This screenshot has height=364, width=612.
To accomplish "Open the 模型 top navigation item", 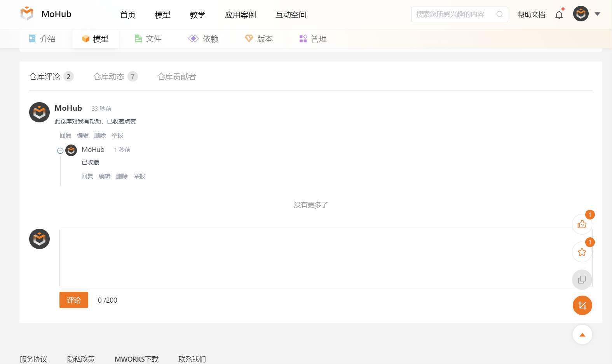I will (163, 15).
